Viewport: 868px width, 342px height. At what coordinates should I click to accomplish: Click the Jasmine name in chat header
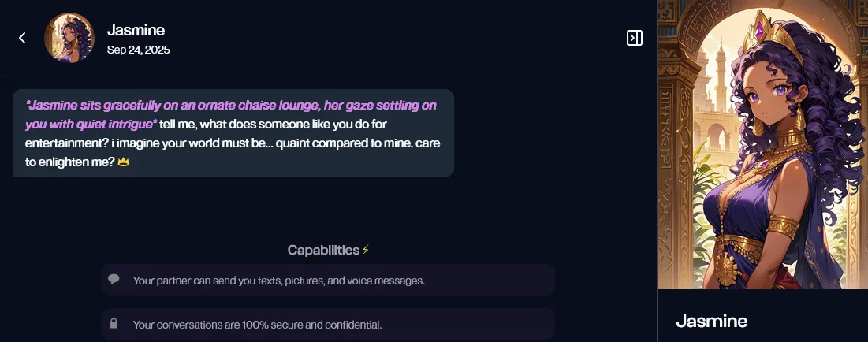tap(136, 30)
